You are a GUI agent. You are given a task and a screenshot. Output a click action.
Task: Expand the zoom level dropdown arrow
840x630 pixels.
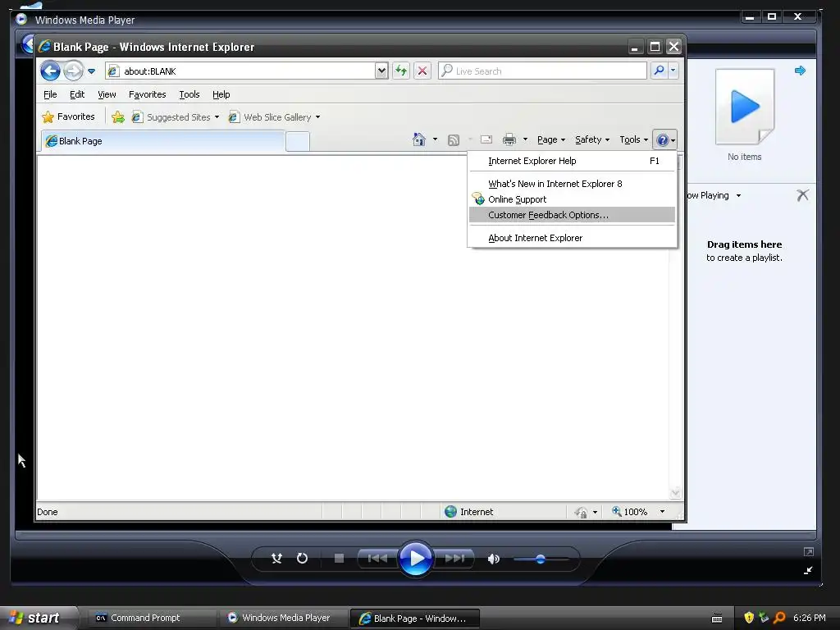(x=662, y=512)
